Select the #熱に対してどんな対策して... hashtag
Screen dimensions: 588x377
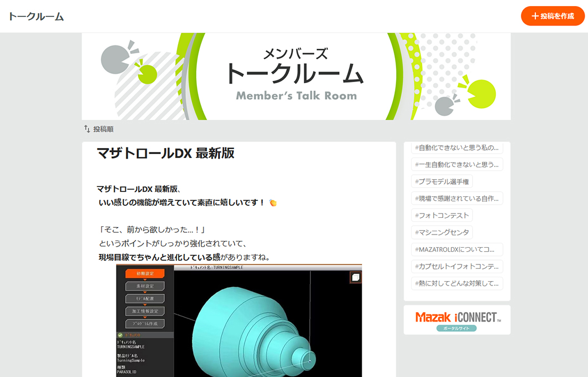tap(457, 283)
